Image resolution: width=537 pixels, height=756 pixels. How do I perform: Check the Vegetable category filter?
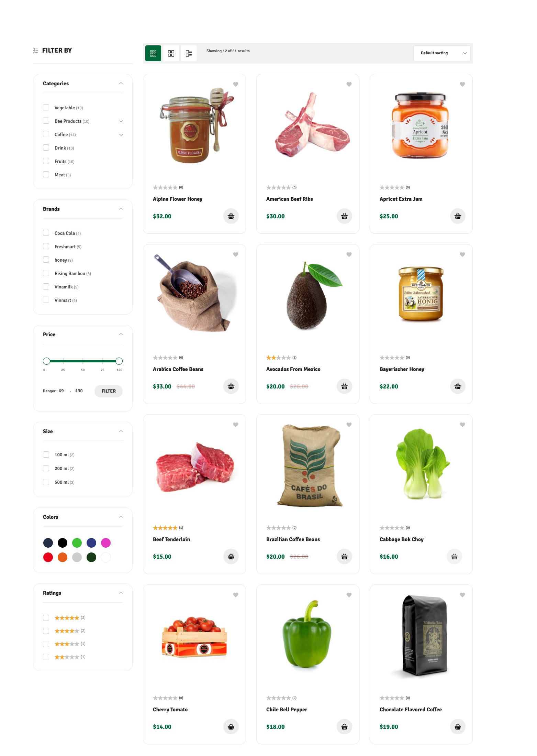click(x=46, y=108)
